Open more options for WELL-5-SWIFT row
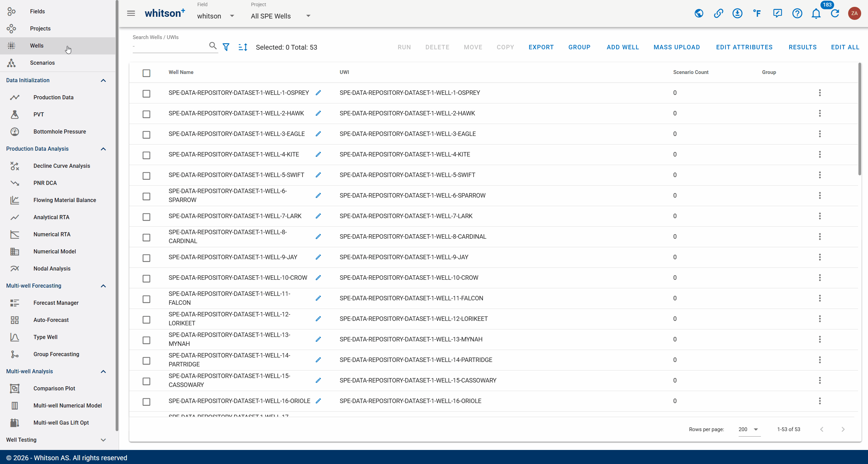Image resolution: width=868 pixels, height=464 pixels. pos(820,175)
